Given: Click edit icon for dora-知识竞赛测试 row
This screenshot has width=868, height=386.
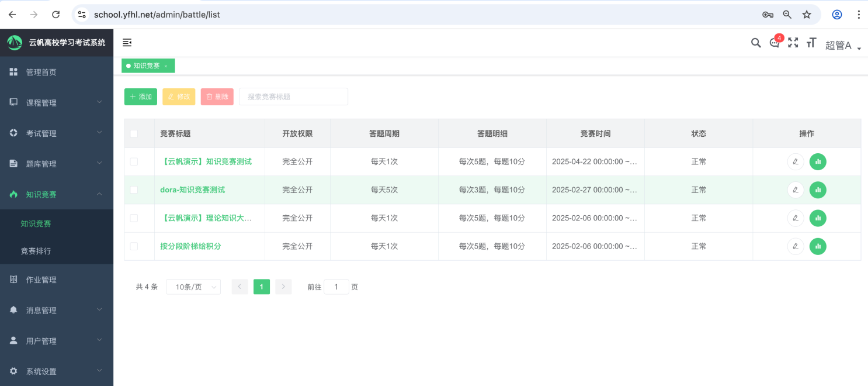Looking at the screenshot, I should click(796, 189).
